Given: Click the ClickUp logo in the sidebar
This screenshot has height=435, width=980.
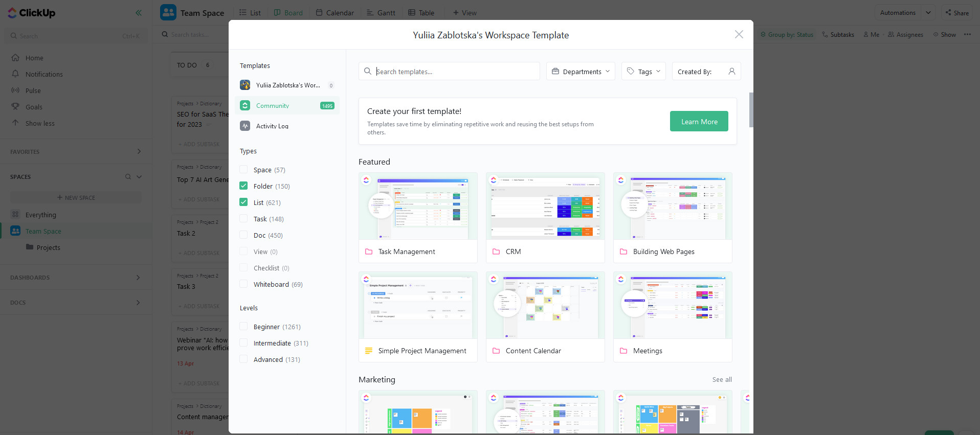Looking at the screenshot, I should point(32,13).
